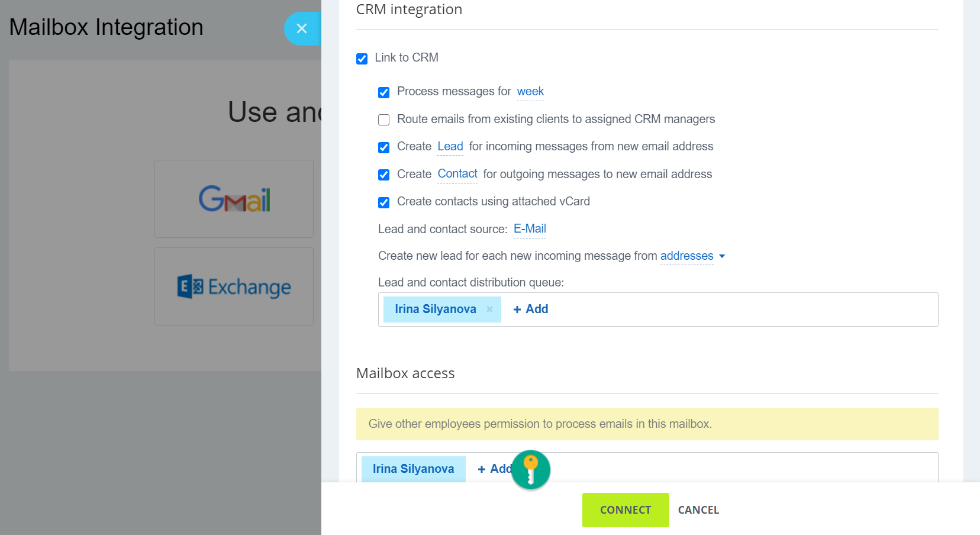Click the Contact link for outgoing messages
Screen dimensions: 980x535
(x=457, y=173)
